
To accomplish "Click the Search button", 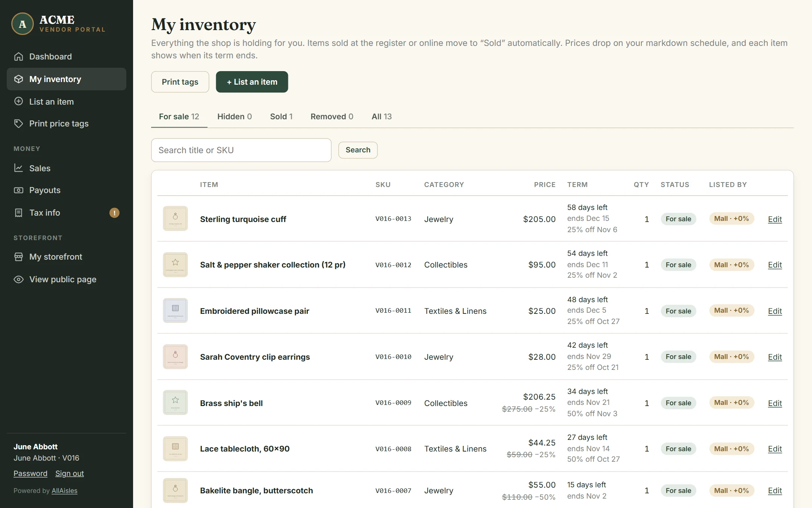I will click(358, 150).
